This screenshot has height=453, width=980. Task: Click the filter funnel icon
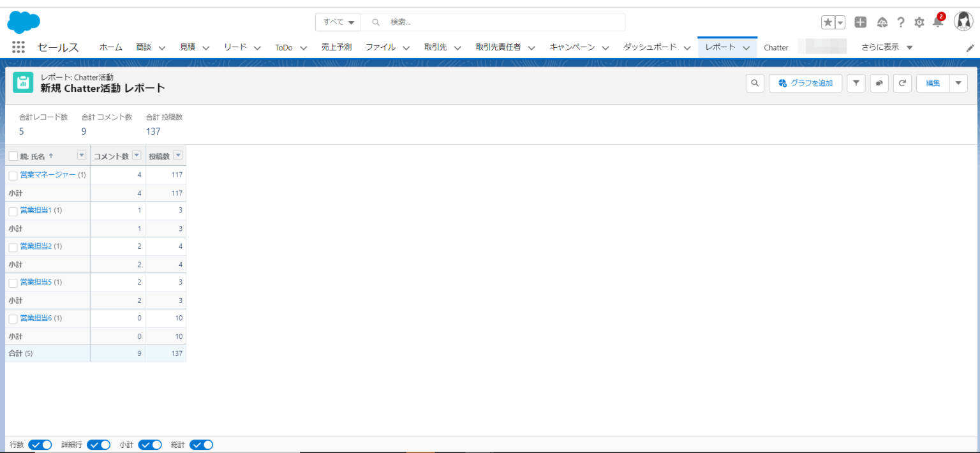[856, 83]
